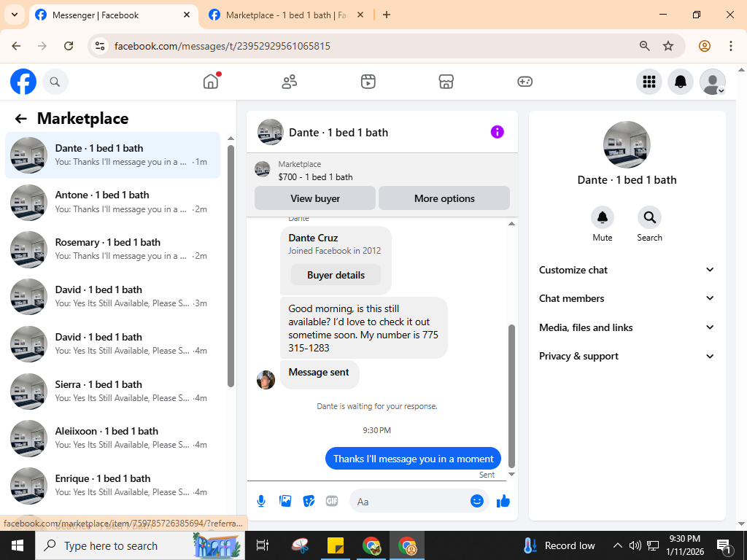Choose a sticker icon in composer
The image size is (747, 560).
[x=309, y=501]
